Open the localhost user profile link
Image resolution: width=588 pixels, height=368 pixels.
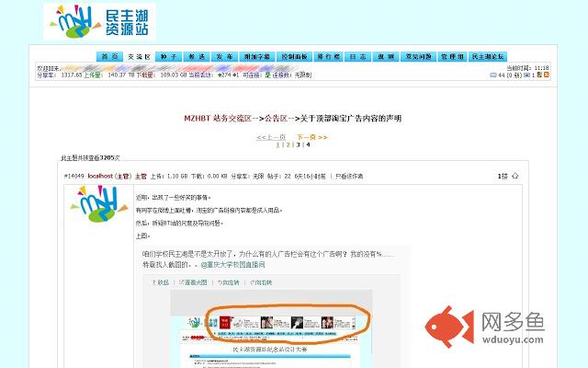[100, 176]
